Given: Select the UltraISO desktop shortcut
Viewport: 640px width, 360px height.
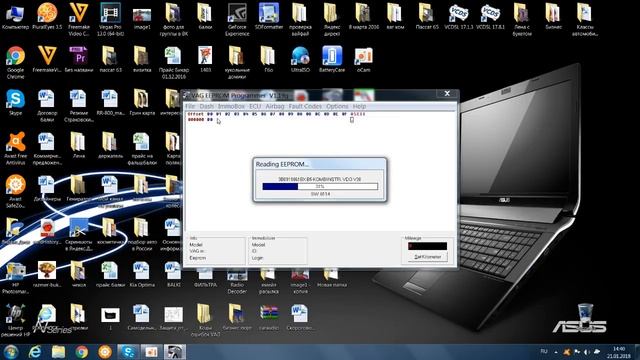Looking at the screenshot, I should tap(300, 59).
